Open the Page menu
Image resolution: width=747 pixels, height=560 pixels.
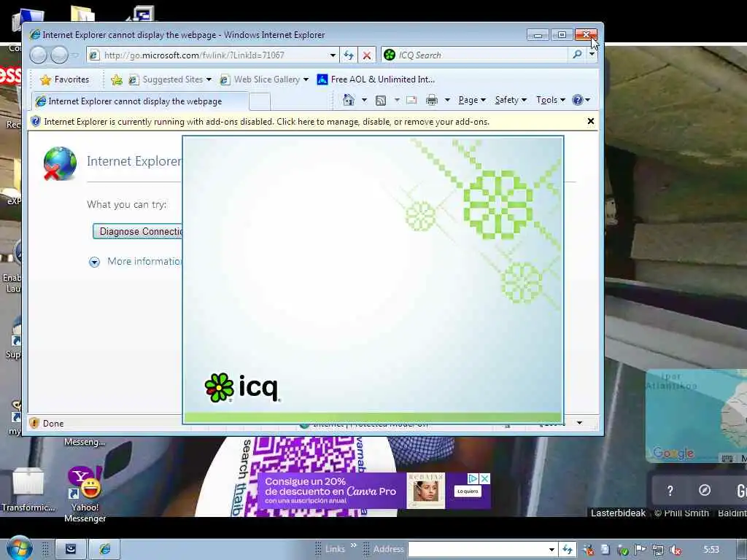pyautogui.click(x=472, y=100)
